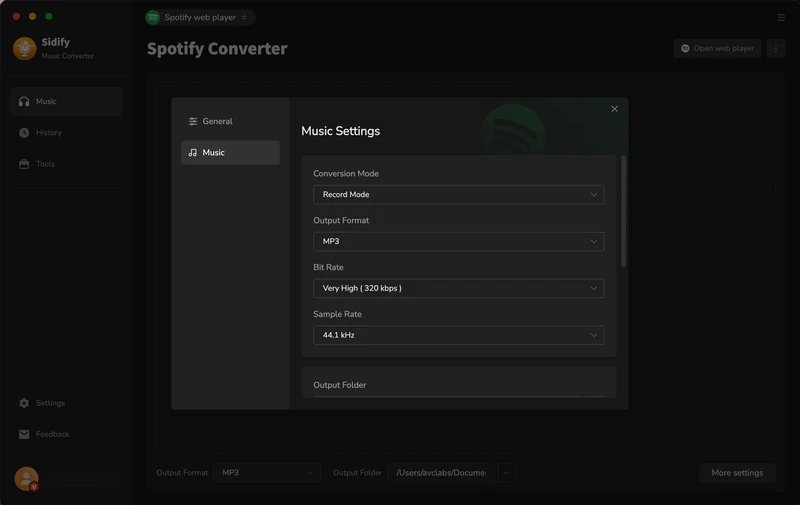Image resolution: width=800 pixels, height=505 pixels.
Task: Click the Music Settings heading
Action: pos(340,131)
